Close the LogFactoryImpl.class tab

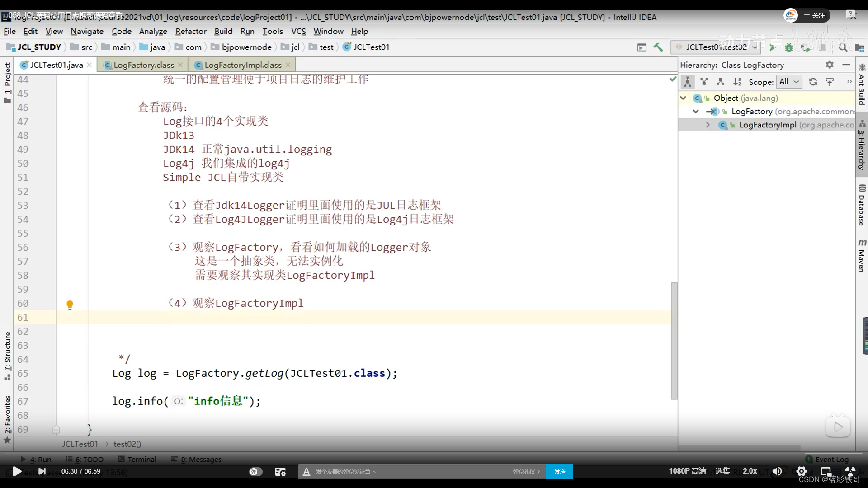pos(288,65)
